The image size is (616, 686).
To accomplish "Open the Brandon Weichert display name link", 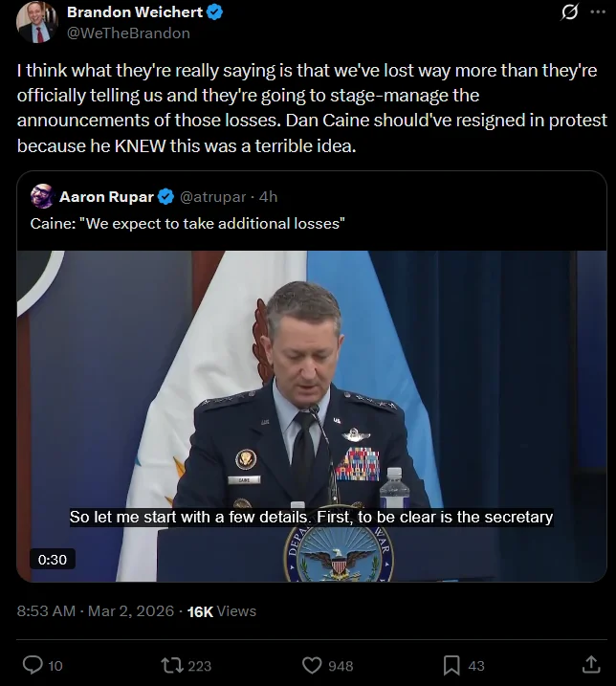I will tap(135, 12).
